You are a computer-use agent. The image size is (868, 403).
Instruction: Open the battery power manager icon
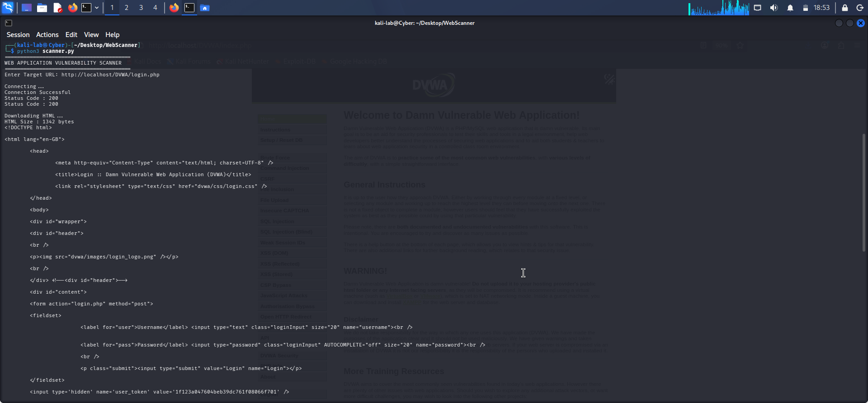click(x=805, y=8)
